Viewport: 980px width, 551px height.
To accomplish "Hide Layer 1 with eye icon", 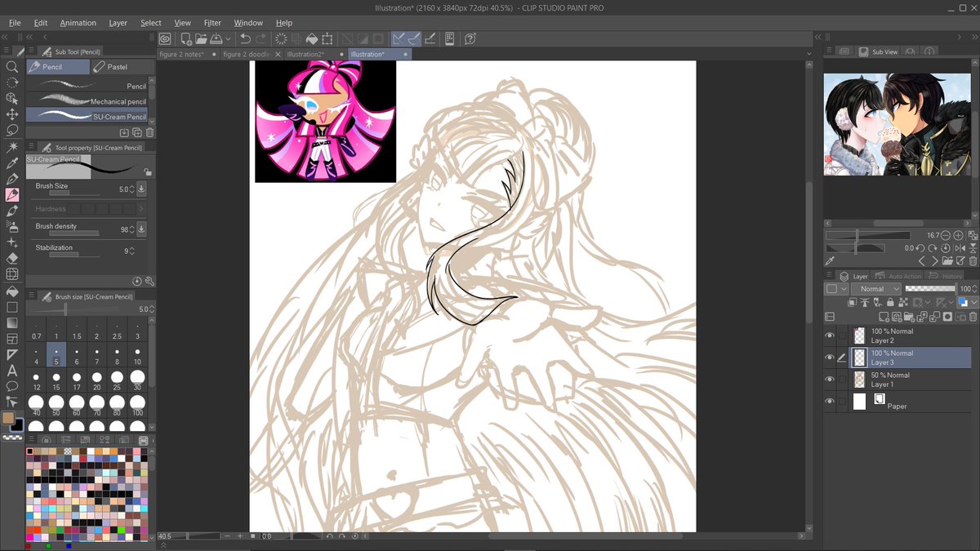I will pyautogui.click(x=830, y=380).
